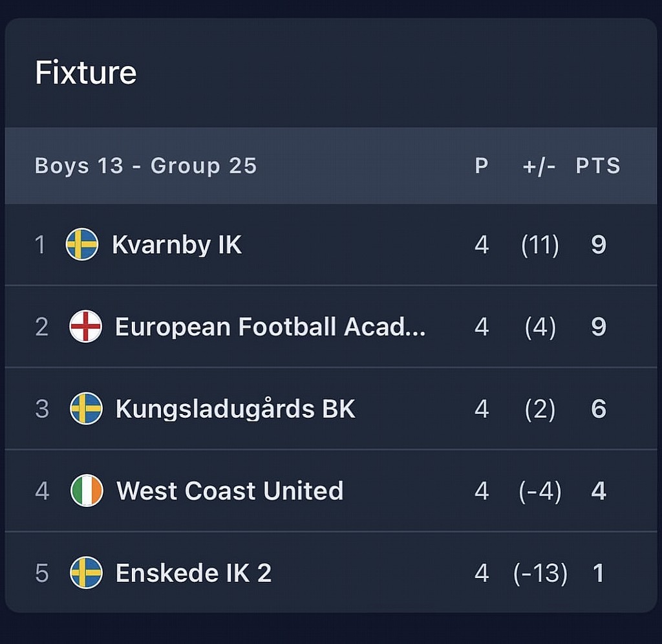Click the Swedish flag beside Kungsladugårds BK
The width and height of the screenshot is (662, 644).
(x=86, y=409)
